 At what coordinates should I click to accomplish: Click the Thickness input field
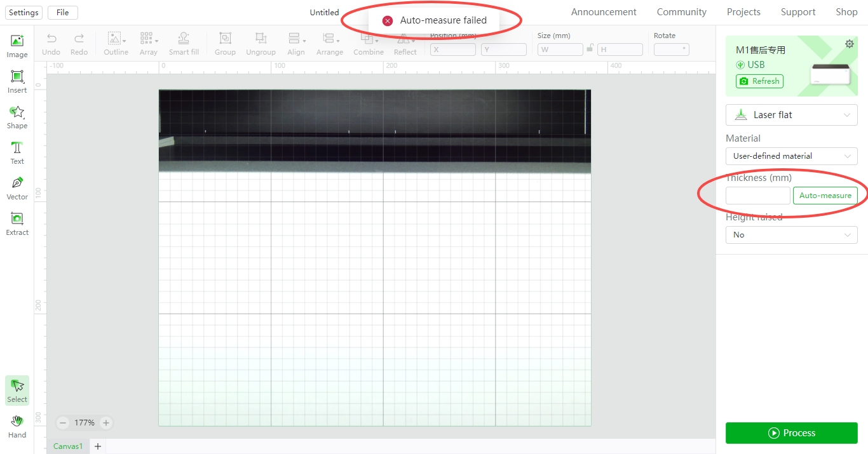pos(758,196)
